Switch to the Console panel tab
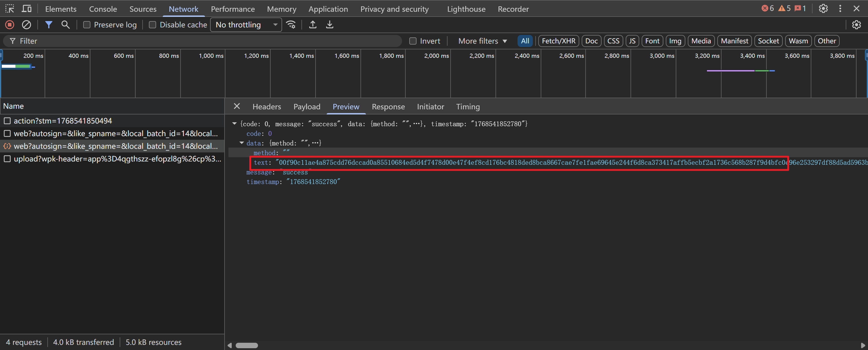The width and height of the screenshot is (868, 350). click(x=103, y=9)
